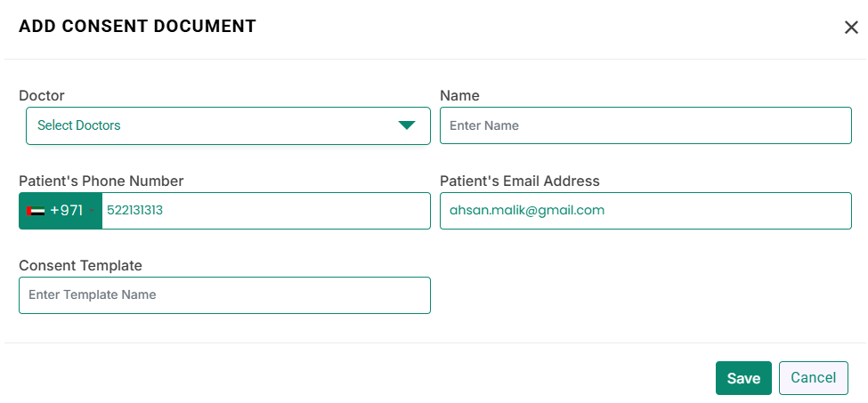Focus the Enter Template Name field
This screenshot has width=868, height=403.
(x=224, y=295)
